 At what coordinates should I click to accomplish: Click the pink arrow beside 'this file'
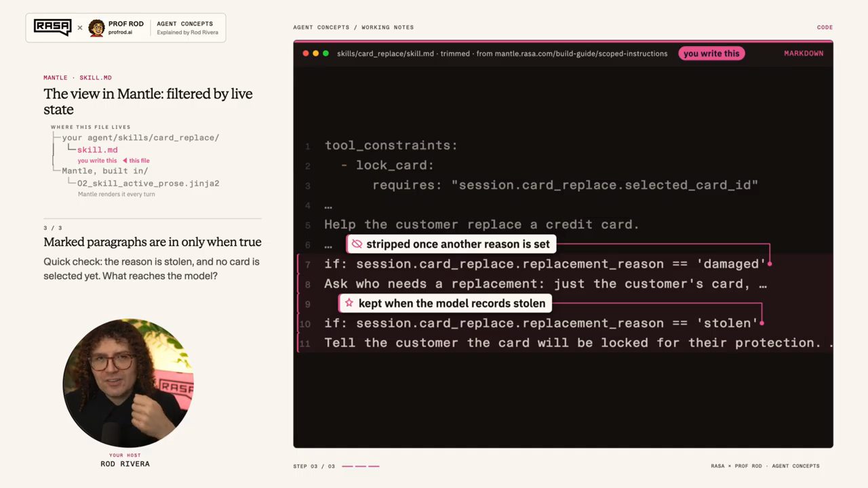tap(125, 161)
